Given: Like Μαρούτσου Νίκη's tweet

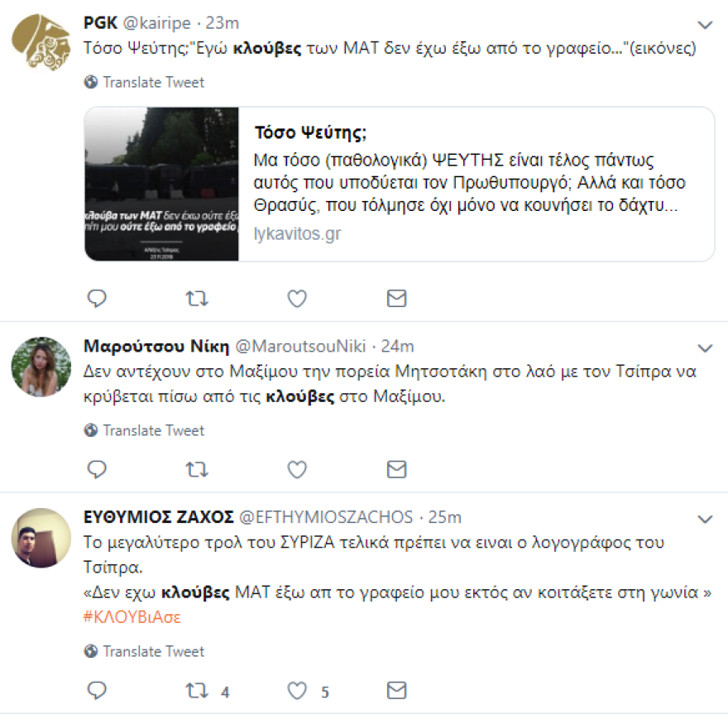Looking at the screenshot, I should tap(296, 468).
